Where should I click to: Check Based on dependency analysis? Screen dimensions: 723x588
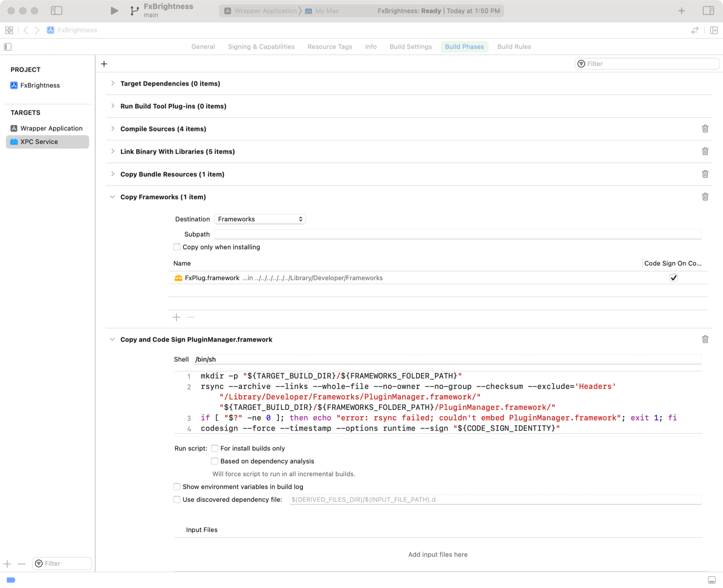[x=214, y=461]
